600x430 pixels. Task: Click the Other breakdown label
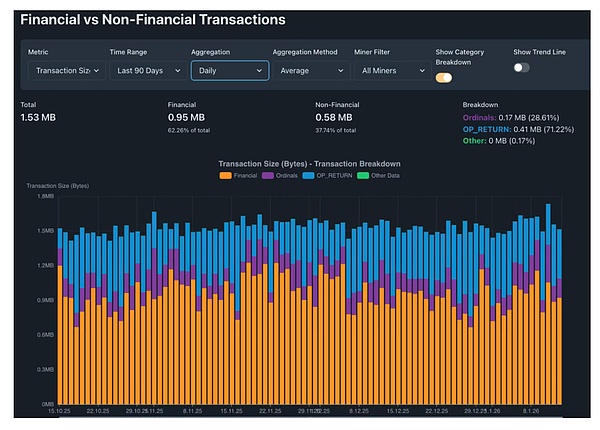475,139
